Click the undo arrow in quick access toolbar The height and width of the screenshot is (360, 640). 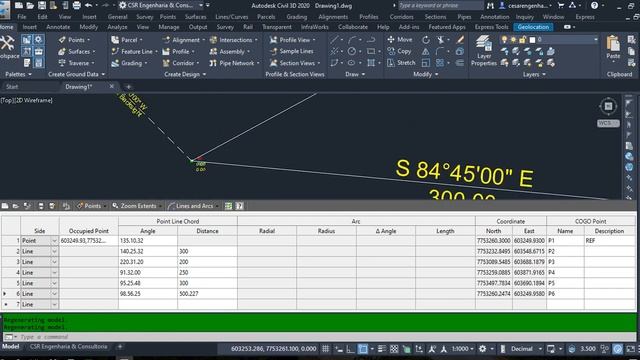coord(88,5)
